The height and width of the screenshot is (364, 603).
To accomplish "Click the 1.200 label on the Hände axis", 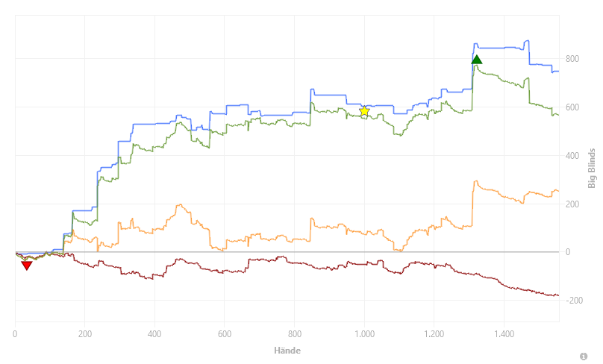I will 434,333.
